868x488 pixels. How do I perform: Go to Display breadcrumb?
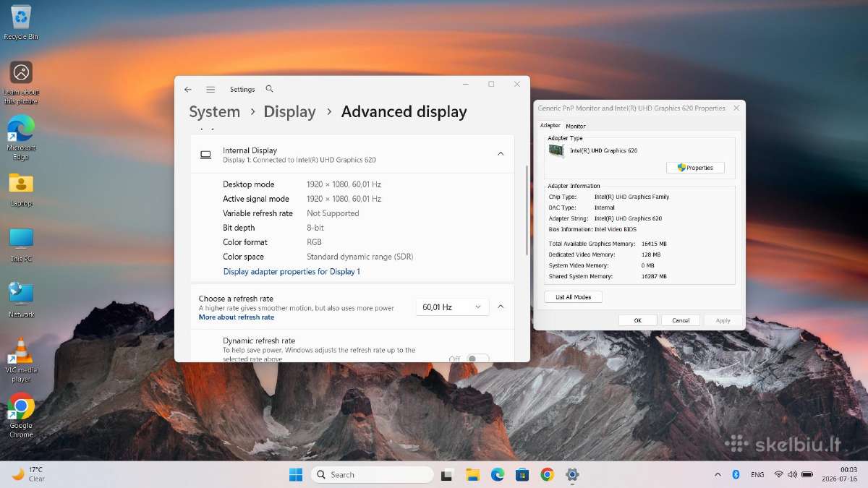(x=289, y=112)
